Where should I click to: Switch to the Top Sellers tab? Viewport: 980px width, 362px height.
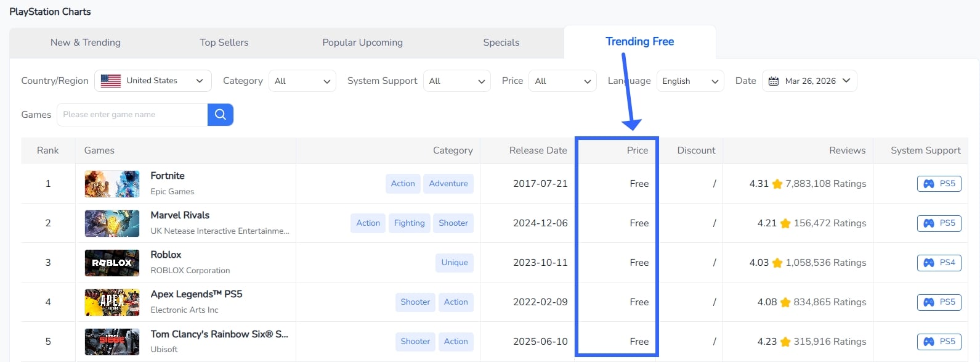coord(224,43)
